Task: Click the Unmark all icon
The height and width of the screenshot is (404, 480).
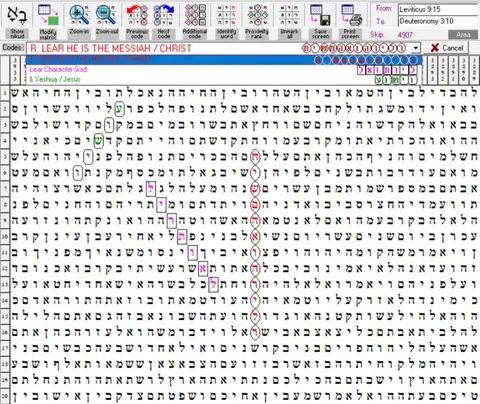Action: click(x=289, y=14)
